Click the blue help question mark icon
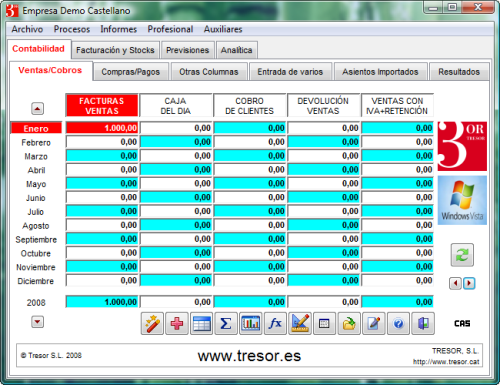 point(399,323)
